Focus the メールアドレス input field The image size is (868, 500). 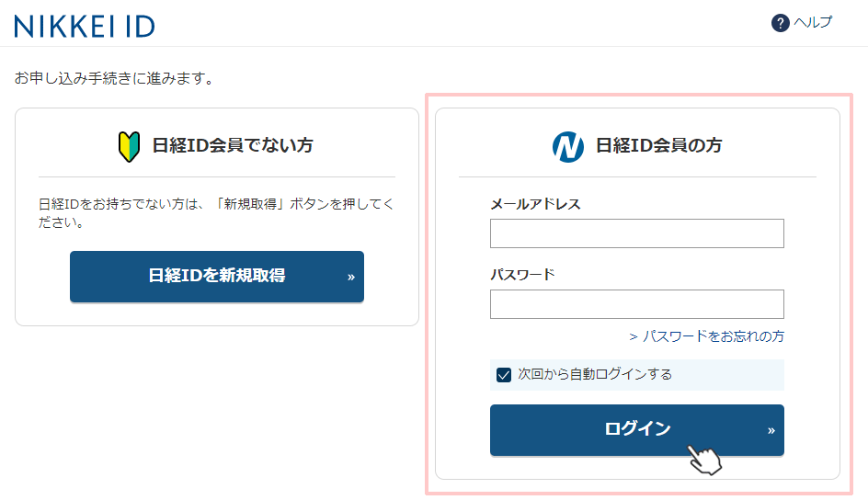pos(636,233)
